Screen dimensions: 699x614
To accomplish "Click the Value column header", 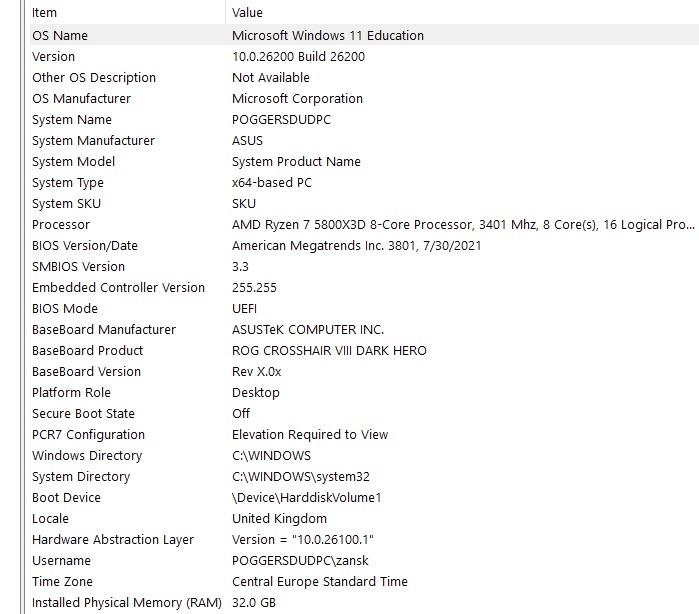I will coord(248,13).
